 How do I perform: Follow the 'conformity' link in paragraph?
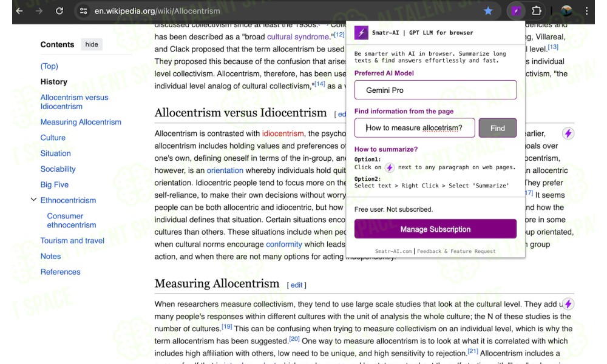click(283, 244)
